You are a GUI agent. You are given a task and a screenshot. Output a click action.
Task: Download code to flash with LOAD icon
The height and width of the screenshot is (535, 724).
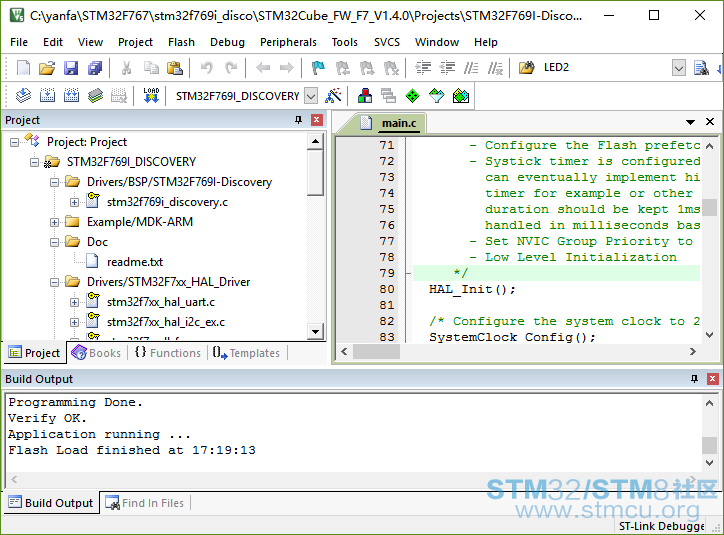(x=151, y=96)
